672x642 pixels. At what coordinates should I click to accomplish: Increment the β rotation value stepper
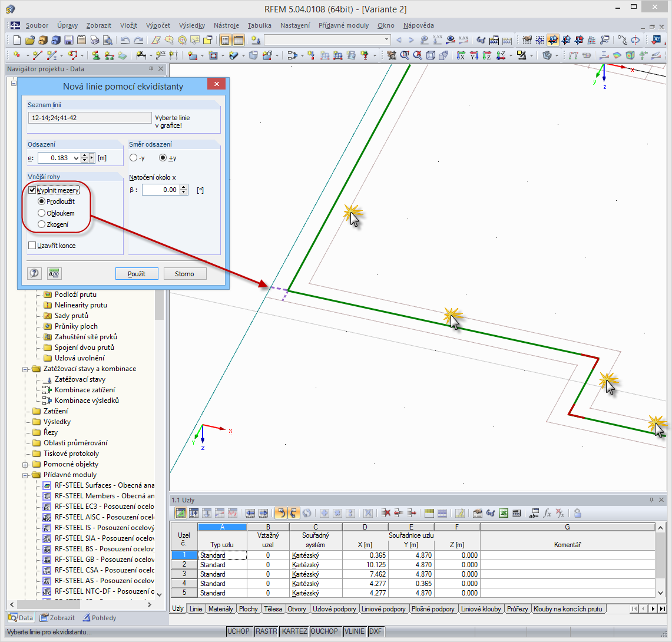[x=184, y=187]
